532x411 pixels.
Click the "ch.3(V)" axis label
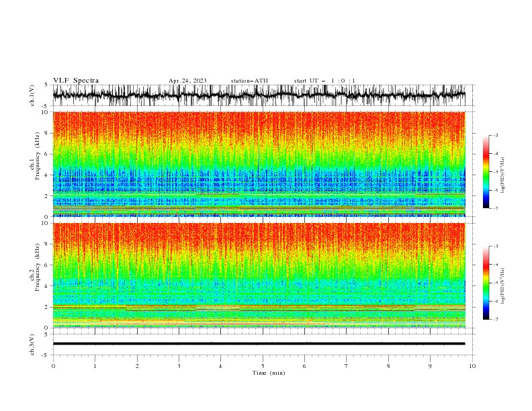[x=32, y=345]
